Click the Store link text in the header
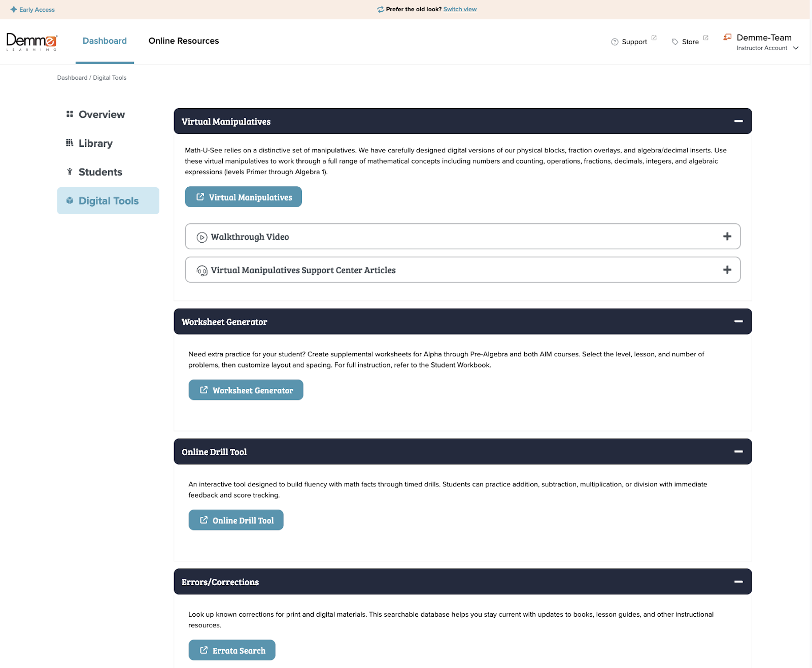The width and height of the screenshot is (812, 668). (690, 42)
